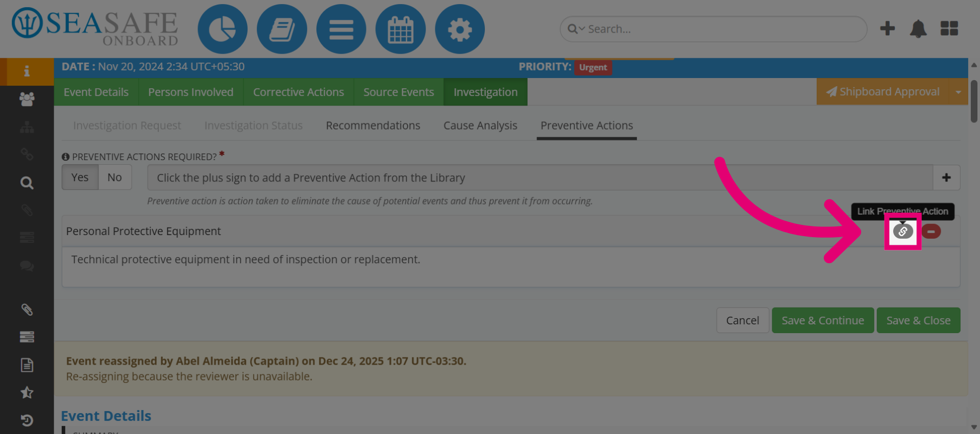The width and height of the screenshot is (980, 434).
Task: Open the Cause Analysis sub-tab
Action: [480, 125]
